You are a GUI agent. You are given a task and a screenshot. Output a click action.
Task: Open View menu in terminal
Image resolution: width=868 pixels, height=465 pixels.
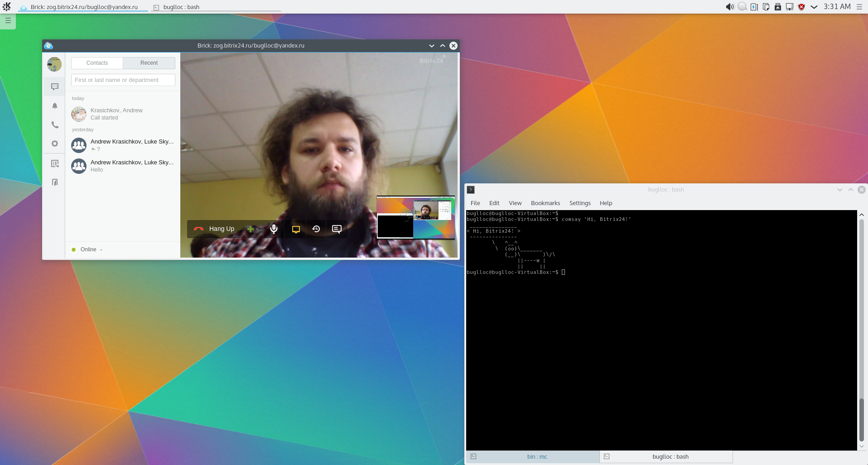pyautogui.click(x=515, y=203)
